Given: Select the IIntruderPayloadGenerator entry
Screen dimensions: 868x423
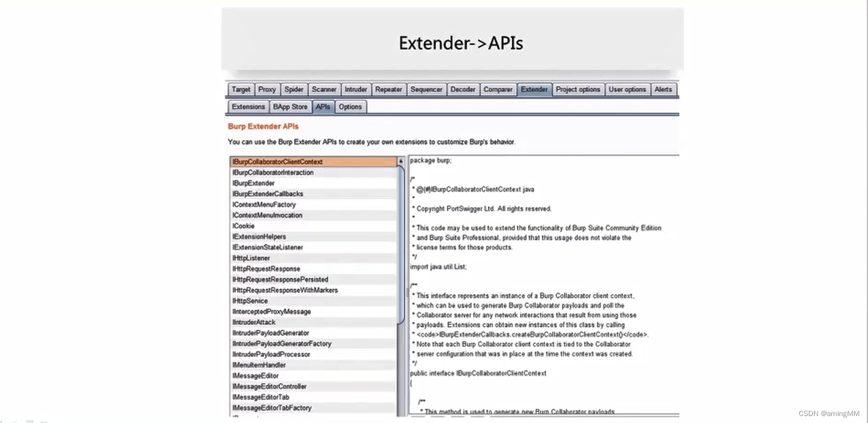Looking at the screenshot, I should click(x=313, y=333).
